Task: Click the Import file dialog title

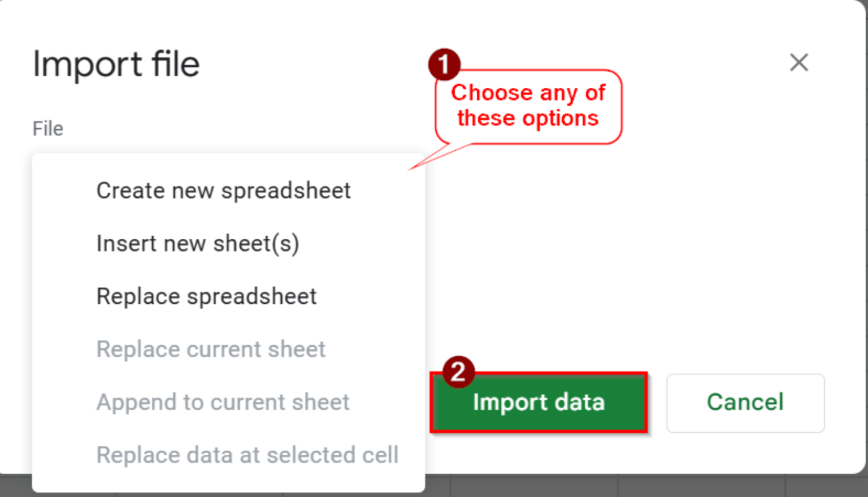Action: tap(116, 64)
